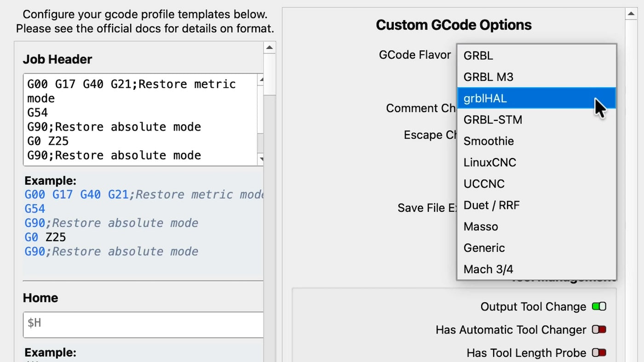Select Mach 3/4 option
Image resolution: width=644 pixels, height=362 pixels.
[x=536, y=269]
